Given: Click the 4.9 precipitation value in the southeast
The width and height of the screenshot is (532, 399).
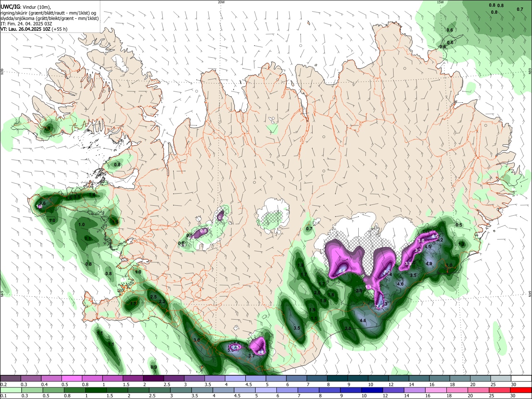Looking at the screenshot, I should pos(429,264).
